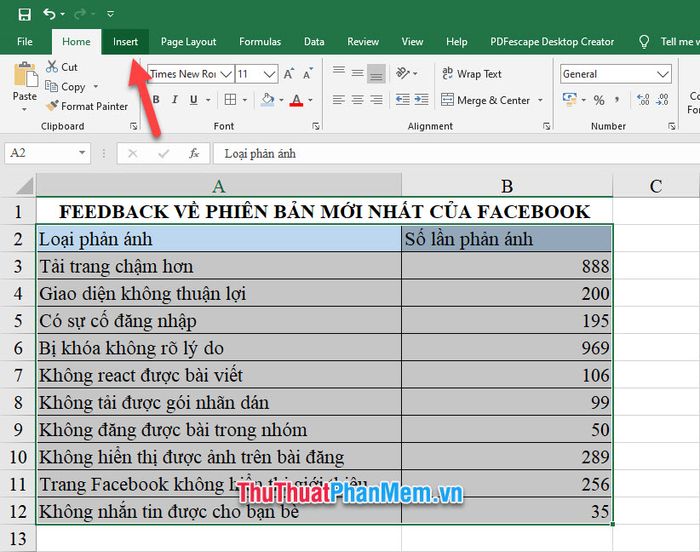The image size is (700, 552).
Task: Go to the Page Layout tab
Action: (188, 42)
